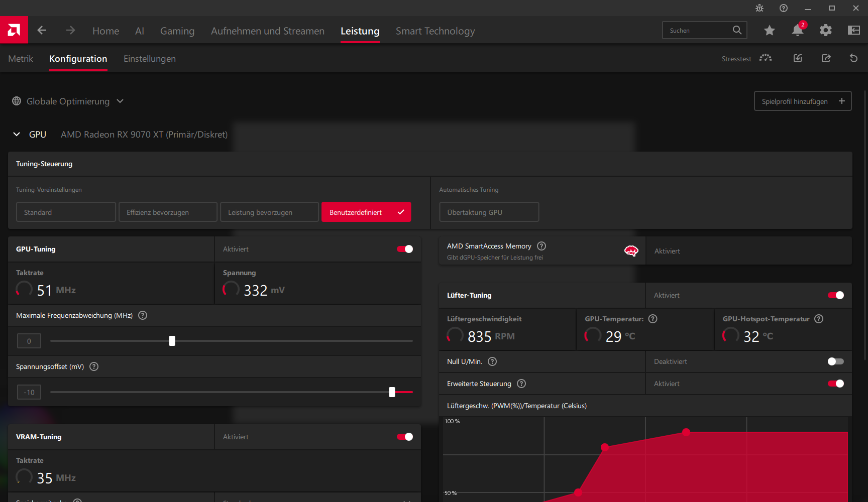The image size is (868, 502).
Task: Select Leistung bevorzugen preset
Action: pyautogui.click(x=269, y=212)
